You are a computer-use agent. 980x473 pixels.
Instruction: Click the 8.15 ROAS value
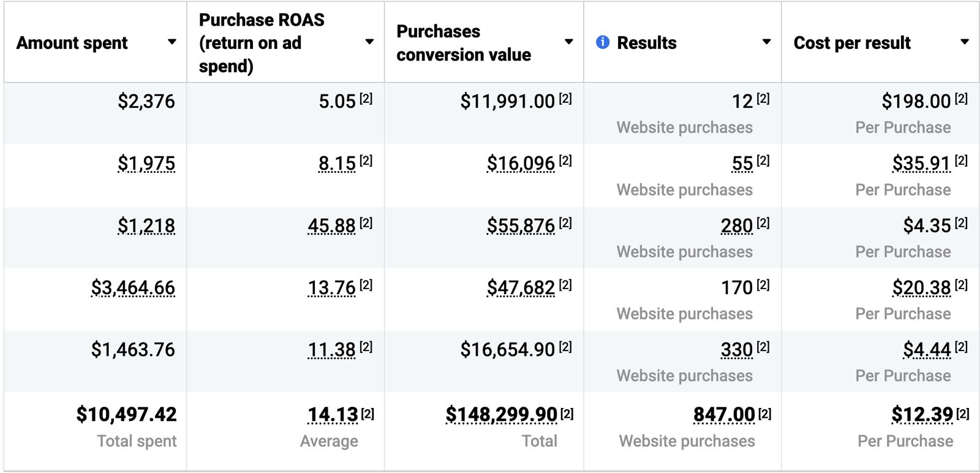pyautogui.click(x=337, y=164)
